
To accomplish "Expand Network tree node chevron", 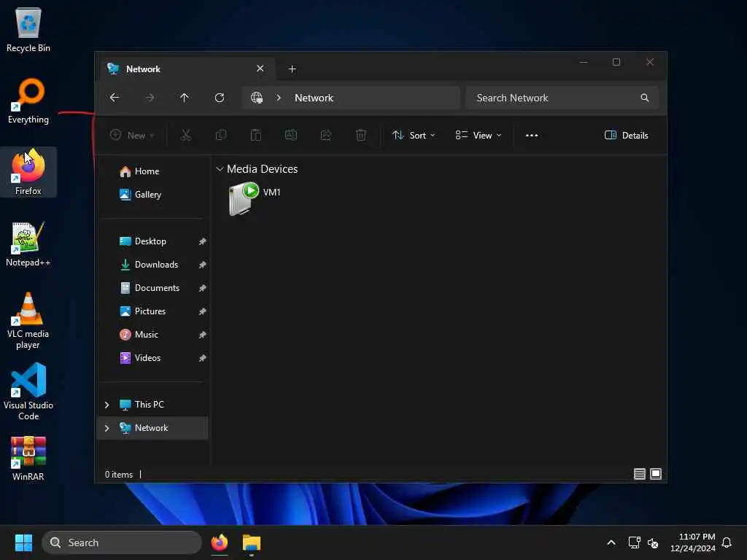I will click(x=107, y=428).
